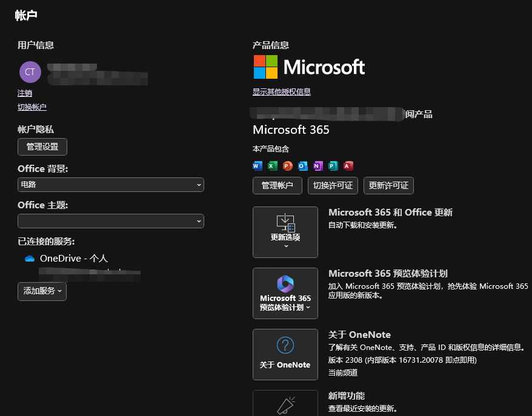532x416 pixels.
Task: Click the Access app icon
Action: pyautogui.click(x=348, y=166)
